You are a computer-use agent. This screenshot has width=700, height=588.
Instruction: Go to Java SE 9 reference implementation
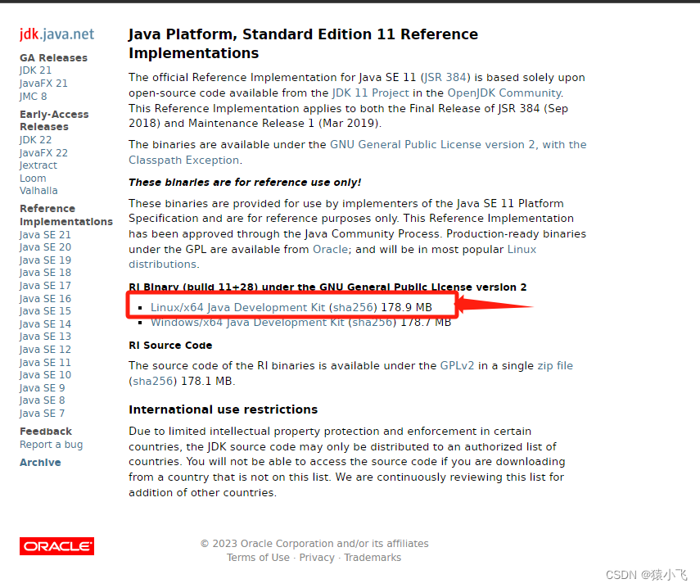coord(42,387)
